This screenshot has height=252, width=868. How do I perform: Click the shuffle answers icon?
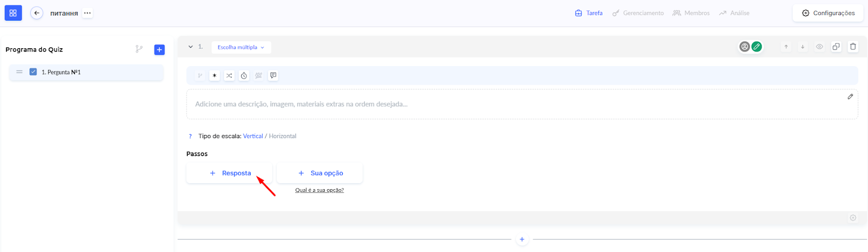229,76
